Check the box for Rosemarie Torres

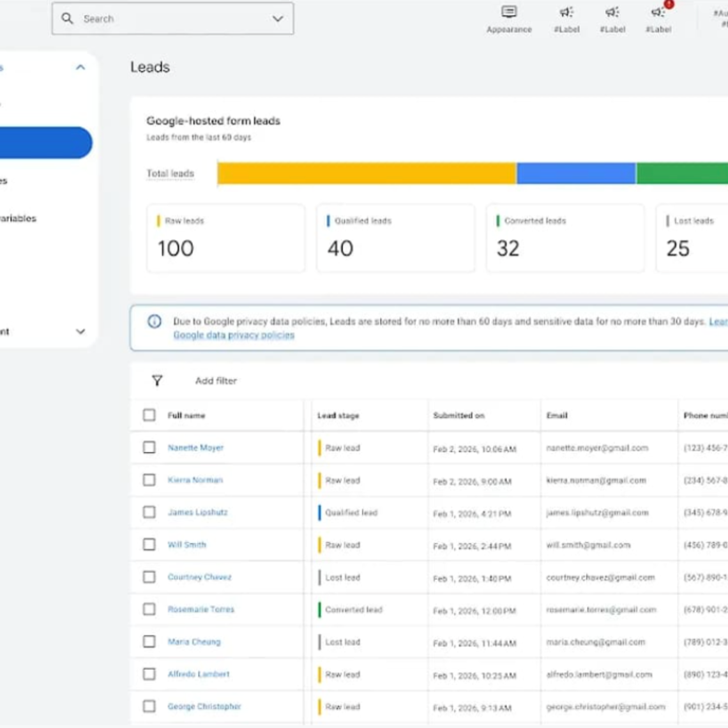149,609
